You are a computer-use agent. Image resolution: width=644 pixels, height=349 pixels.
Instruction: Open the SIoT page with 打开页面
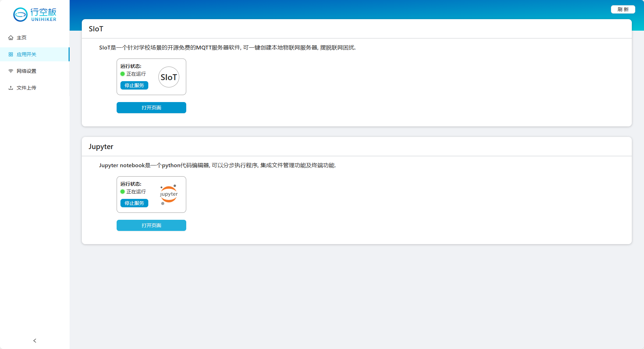tap(151, 108)
